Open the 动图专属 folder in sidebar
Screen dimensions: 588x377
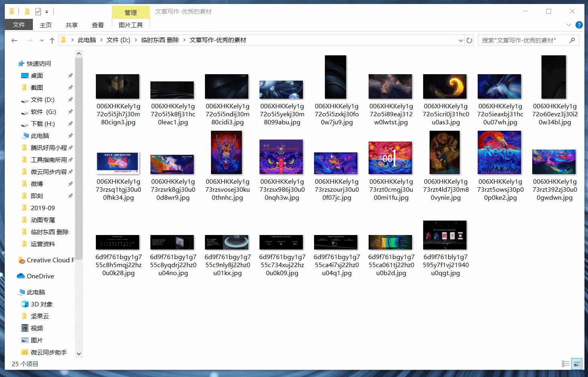[x=43, y=220]
